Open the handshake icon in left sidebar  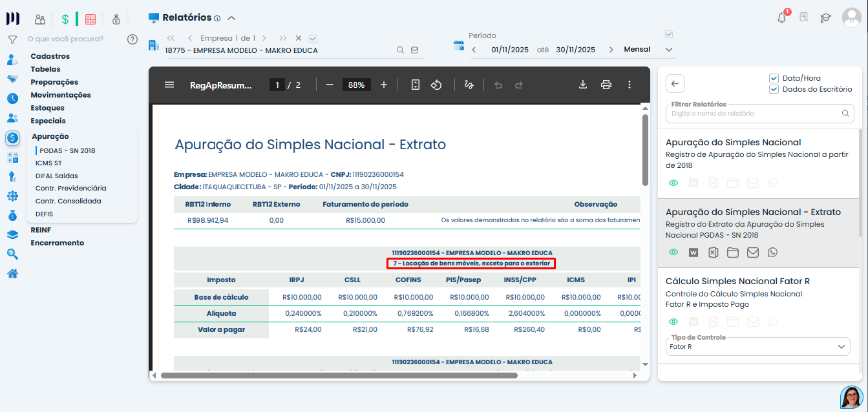12,79
